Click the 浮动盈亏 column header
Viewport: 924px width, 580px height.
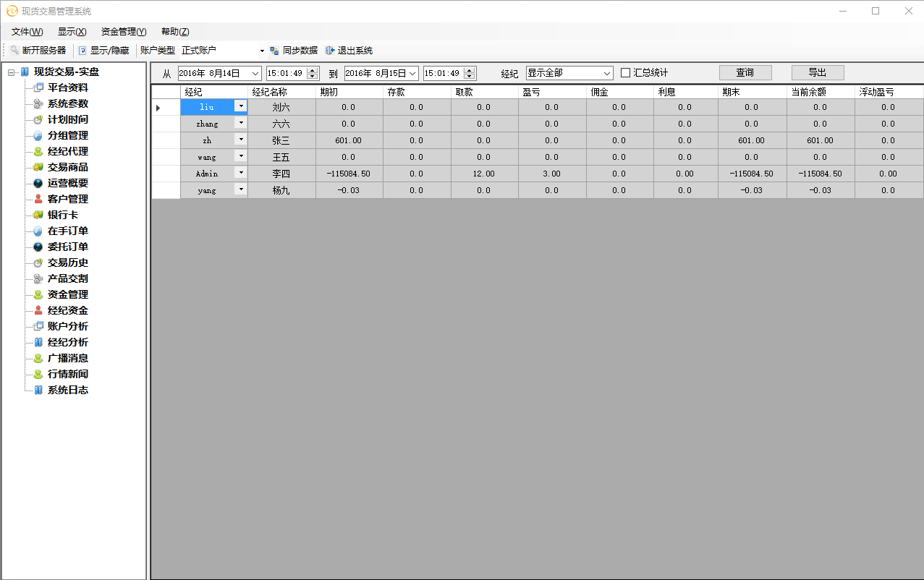(x=889, y=92)
